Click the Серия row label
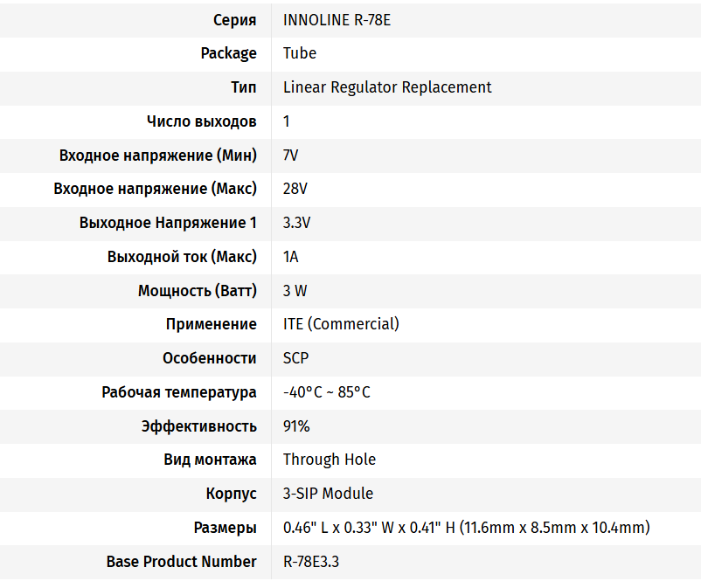Viewport: 701px width, 588px height. coord(235,19)
